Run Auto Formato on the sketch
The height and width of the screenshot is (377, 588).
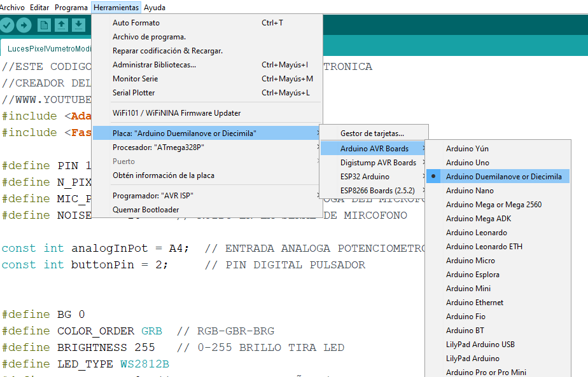point(207,23)
